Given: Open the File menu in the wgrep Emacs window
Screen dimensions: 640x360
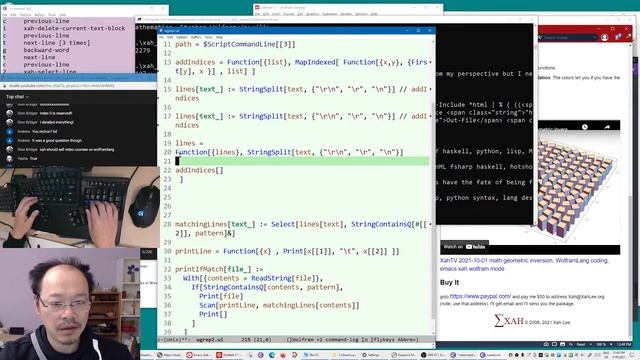Looking at the screenshot, I should click(x=161, y=37).
